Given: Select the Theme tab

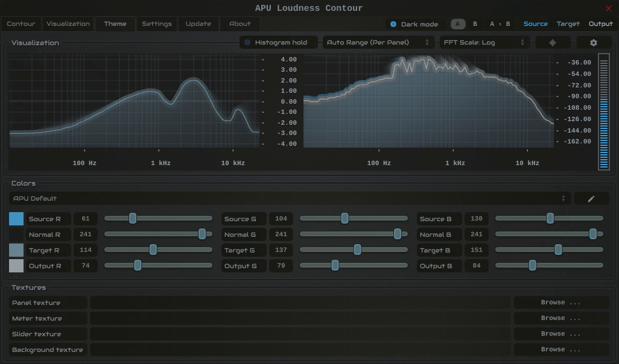Looking at the screenshot, I should tap(115, 24).
